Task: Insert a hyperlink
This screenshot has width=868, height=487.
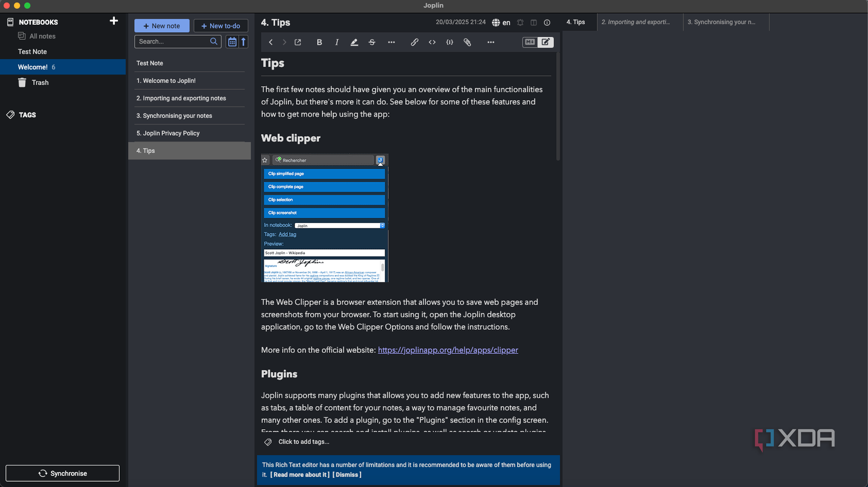Action: 415,42
